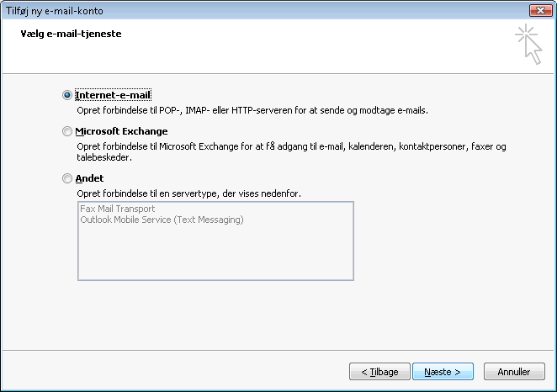The width and height of the screenshot is (557, 392).
Task: Close the Tilføj ny e-mail-konto dialog
Action: pos(538,9)
